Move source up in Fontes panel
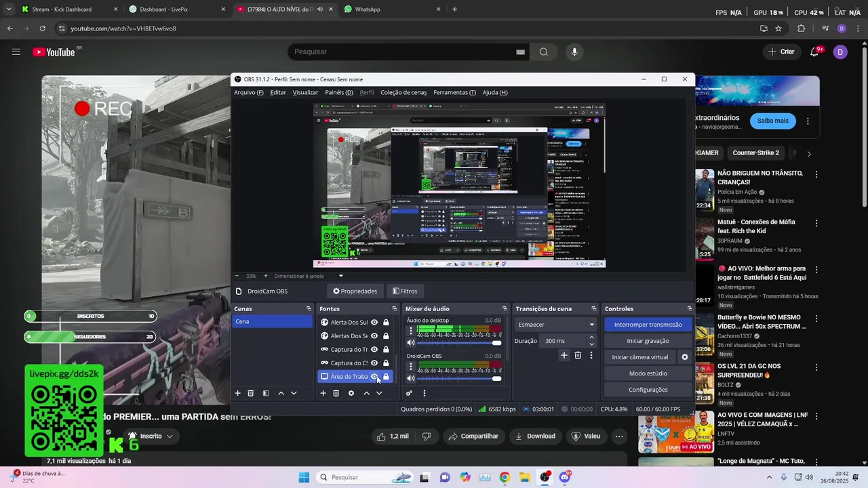Image resolution: width=868 pixels, height=488 pixels. tap(366, 393)
